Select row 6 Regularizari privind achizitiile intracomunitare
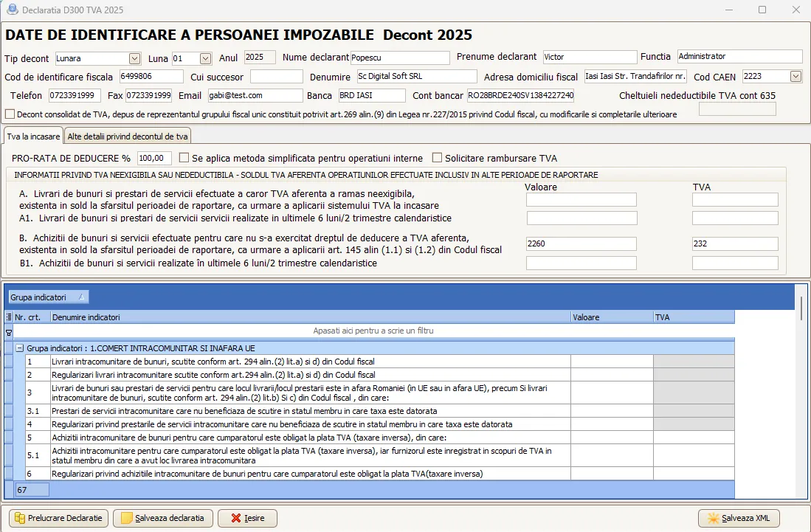Viewport: 811px width, 532px height. pyautogui.click(x=379, y=473)
